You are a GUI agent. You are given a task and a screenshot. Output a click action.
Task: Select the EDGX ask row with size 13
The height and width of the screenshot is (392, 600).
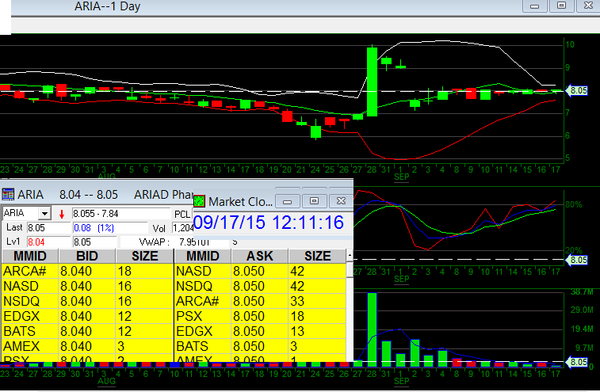[x=260, y=331]
